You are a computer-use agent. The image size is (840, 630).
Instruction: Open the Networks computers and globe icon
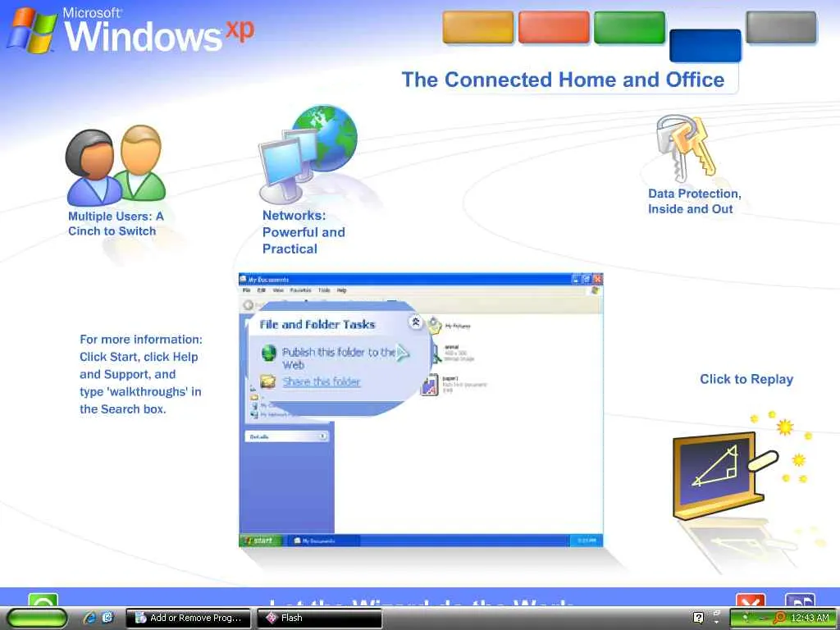pyautogui.click(x=308, y=154)
